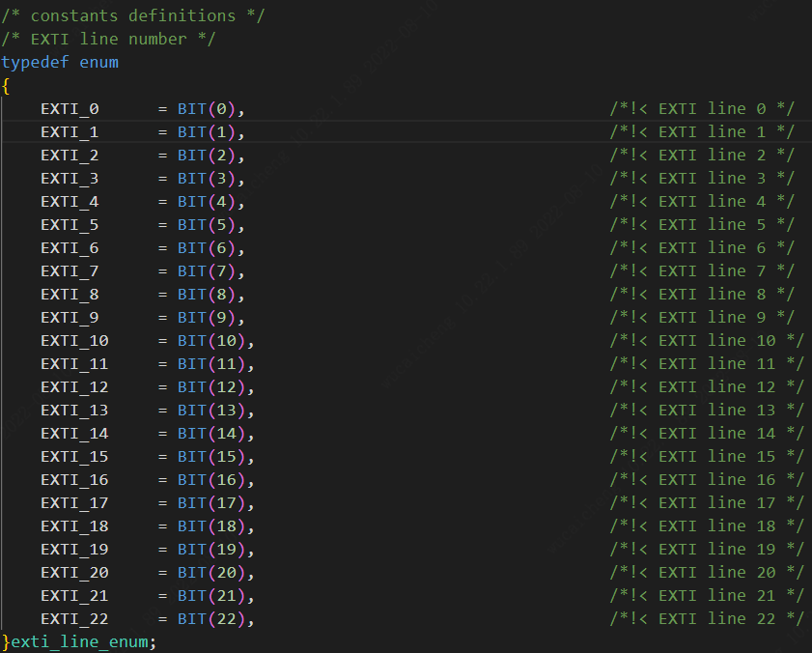Click the BIT(13) macro call

pos(212,410)
